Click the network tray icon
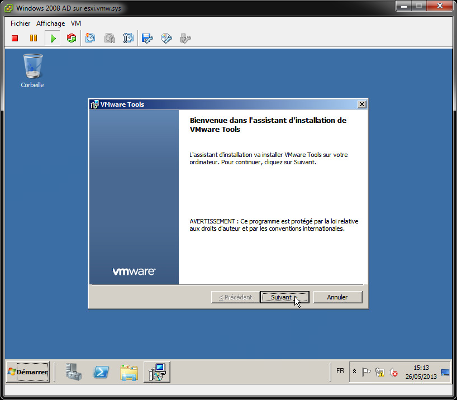The width and height of the screenshot is (457, 400). tap(380, 372)
